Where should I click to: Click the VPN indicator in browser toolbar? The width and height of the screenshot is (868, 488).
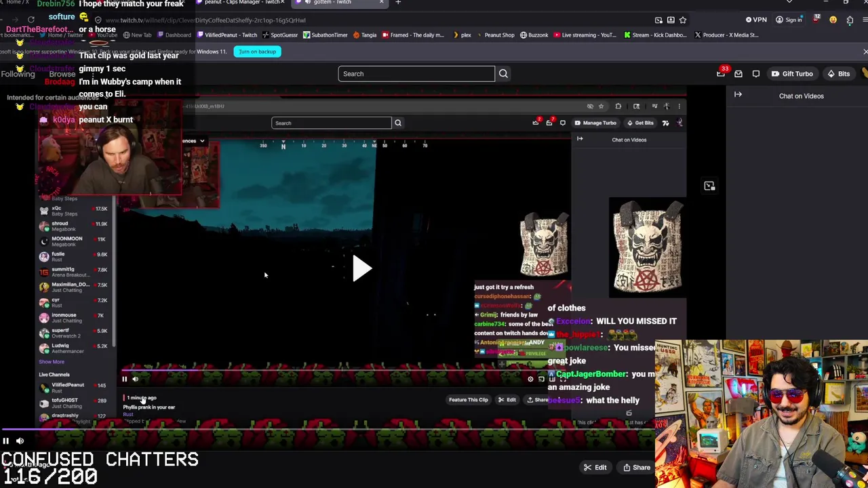coord(756,20)
